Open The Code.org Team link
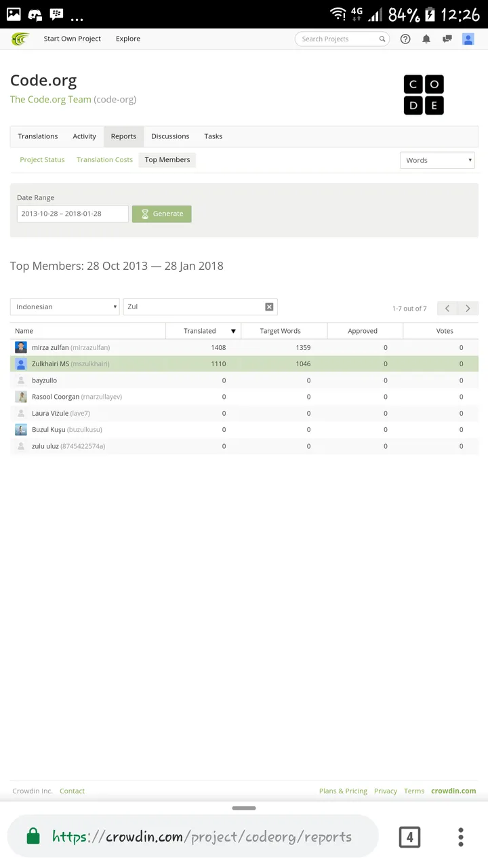 click(51, 100)
